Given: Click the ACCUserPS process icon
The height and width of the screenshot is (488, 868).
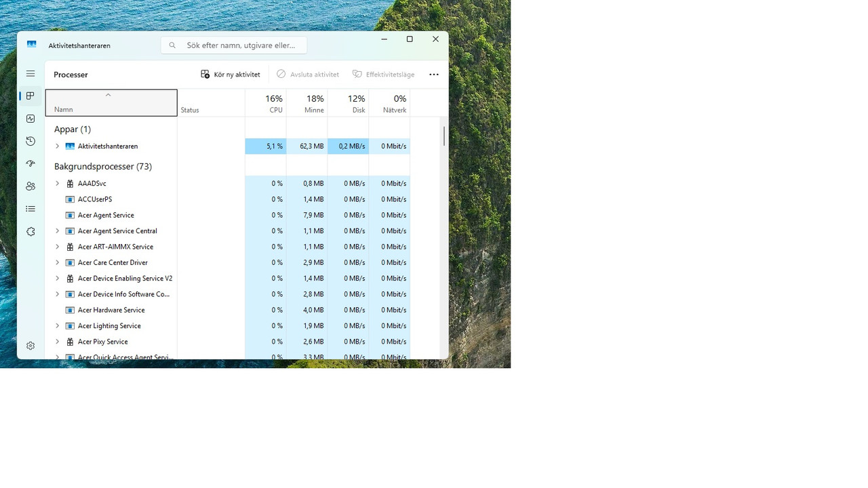Looking at the screenshot, I should [70, 199].
